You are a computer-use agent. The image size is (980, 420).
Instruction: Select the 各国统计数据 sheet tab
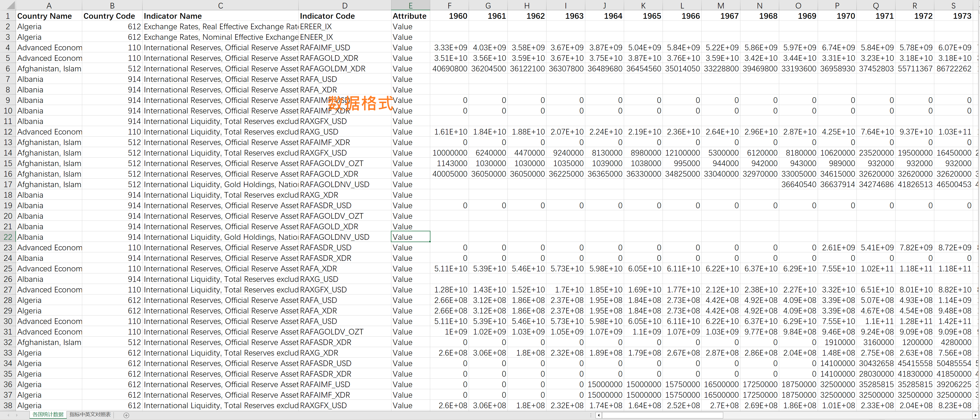(48, 415)
